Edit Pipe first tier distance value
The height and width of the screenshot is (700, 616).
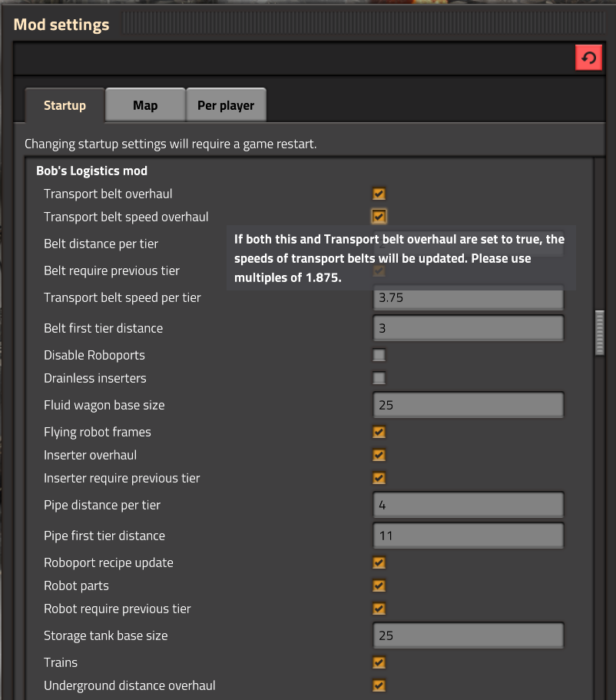tap(469, 536)
